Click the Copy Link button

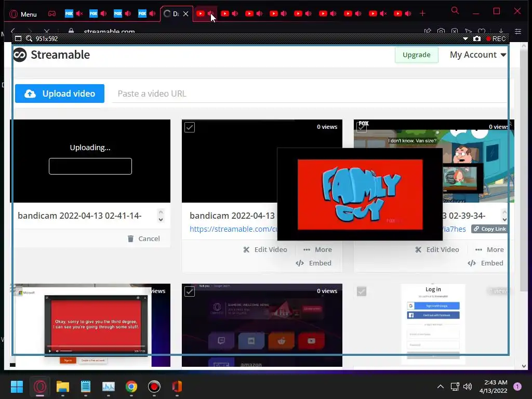pos(489,229)
